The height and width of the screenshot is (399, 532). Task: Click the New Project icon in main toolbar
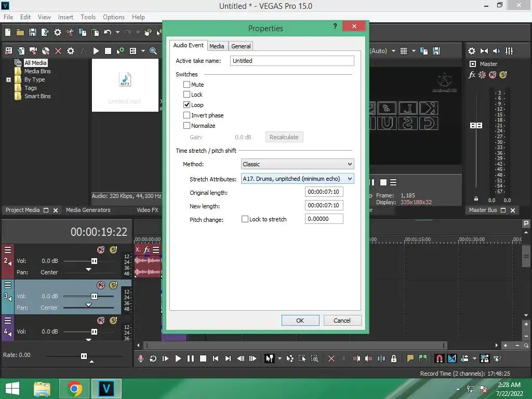[x=8, y=32]
